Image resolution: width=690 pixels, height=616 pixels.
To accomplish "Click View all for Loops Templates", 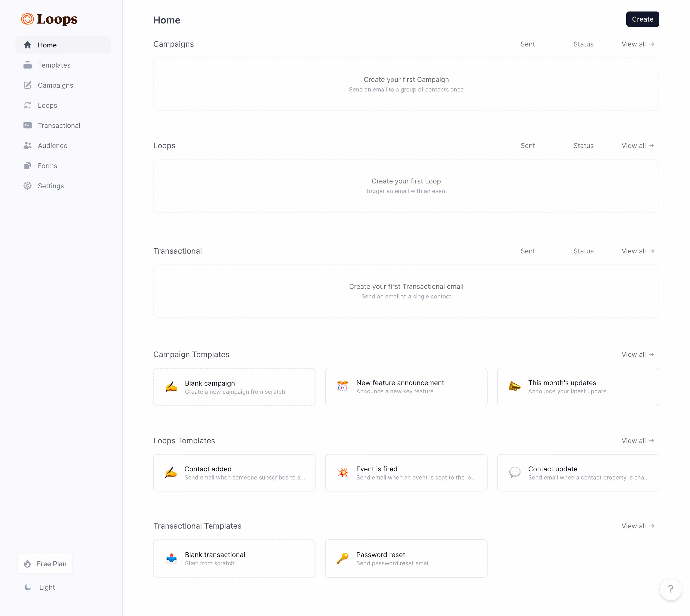I will (x=638, y=441).
